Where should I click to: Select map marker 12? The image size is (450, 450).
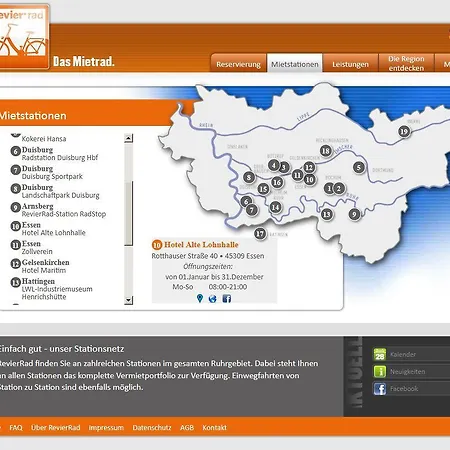pyautogui.click(x=309, y=167)
